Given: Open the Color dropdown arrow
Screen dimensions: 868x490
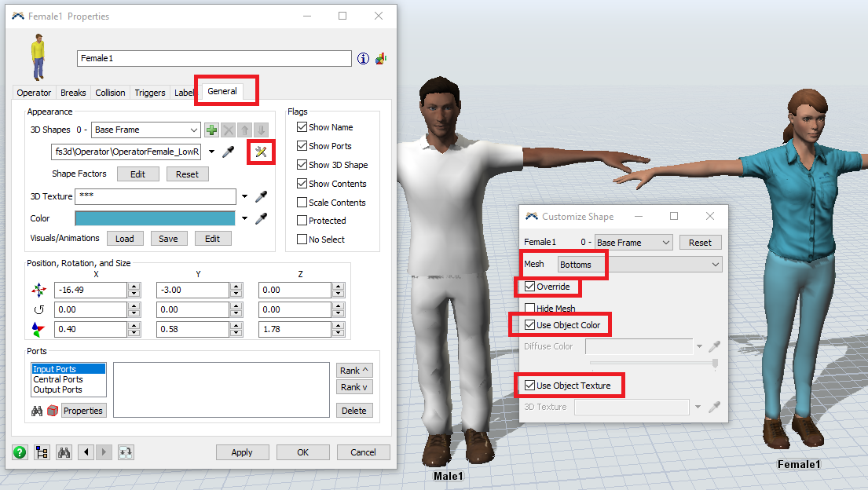Looking at the screenshot, I should [245, 218].
